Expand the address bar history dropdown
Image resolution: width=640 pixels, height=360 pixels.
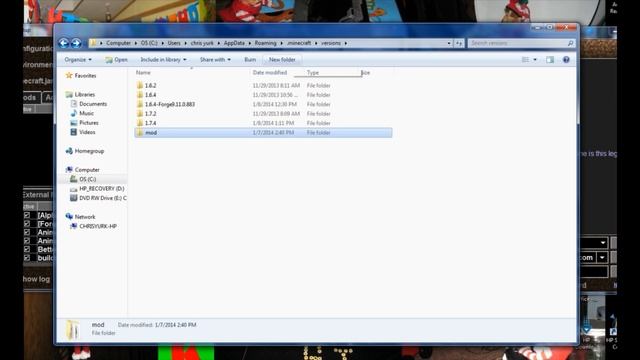(x=449, y=43)
